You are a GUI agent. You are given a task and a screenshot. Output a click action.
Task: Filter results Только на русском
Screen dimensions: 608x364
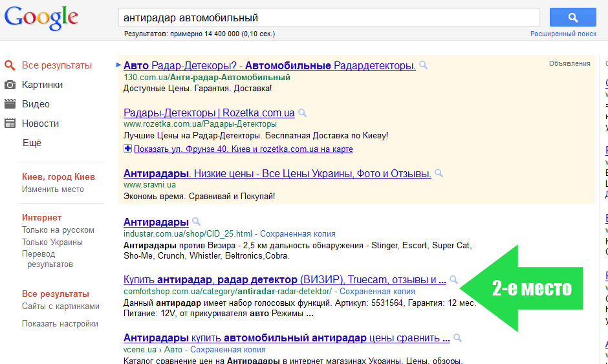(58, 230)
